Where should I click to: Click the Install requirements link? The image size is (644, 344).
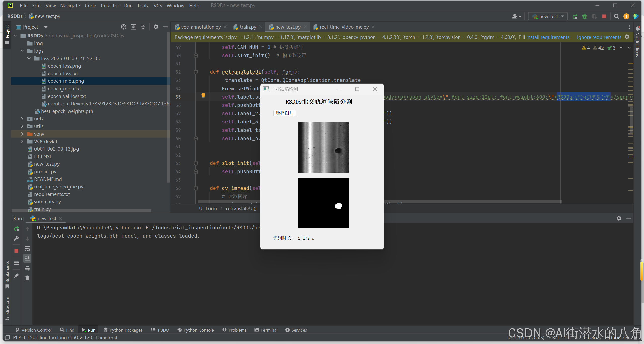[548, 37]
